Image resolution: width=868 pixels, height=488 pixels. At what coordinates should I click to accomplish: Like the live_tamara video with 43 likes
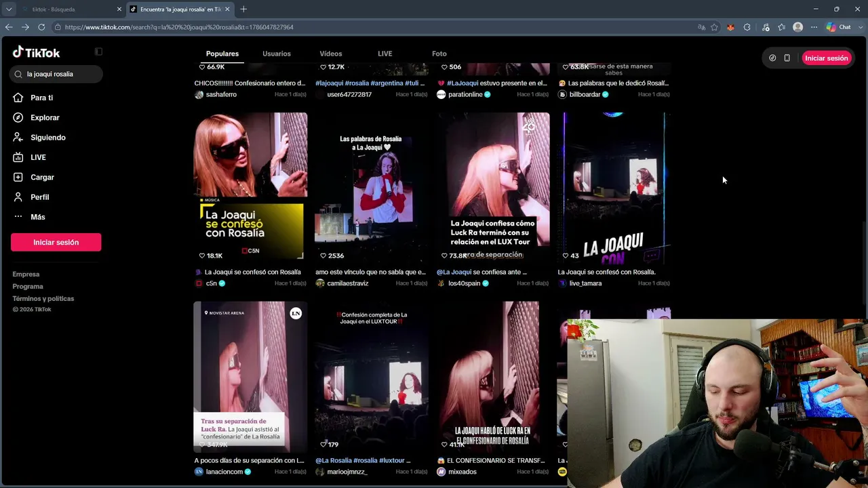(566, 256)
